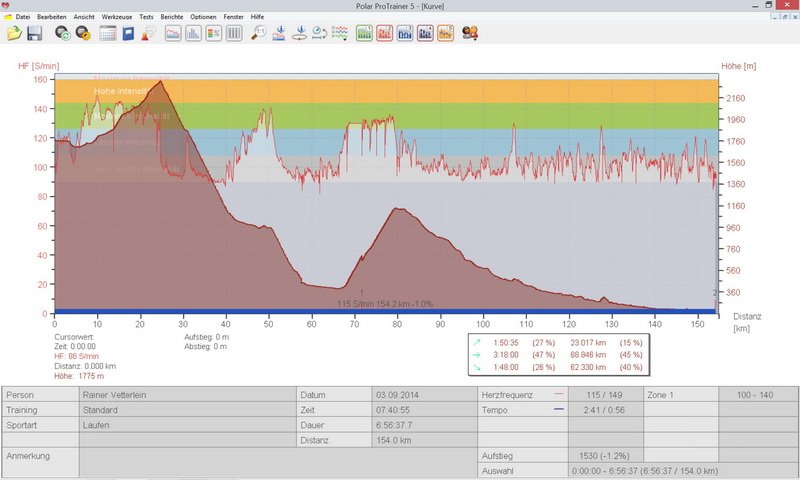Open the Datei menu
This screenshot has width=800, height=480.
[x=23, y=17]
